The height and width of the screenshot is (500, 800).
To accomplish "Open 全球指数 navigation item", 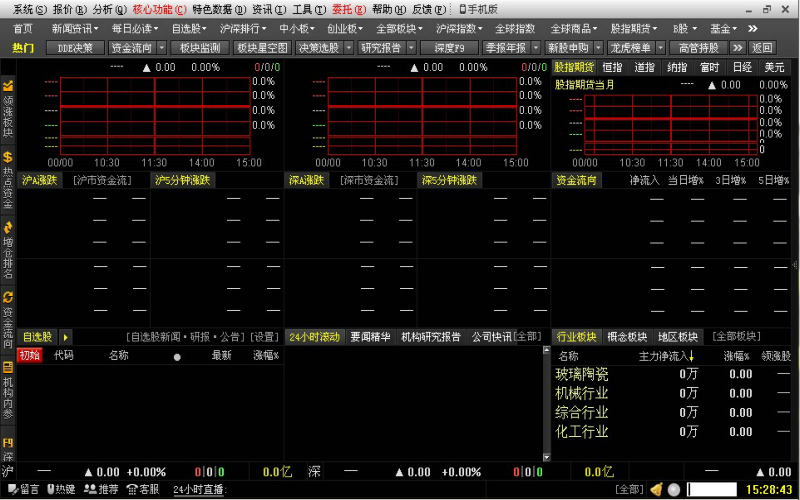I will click(515, 29).
